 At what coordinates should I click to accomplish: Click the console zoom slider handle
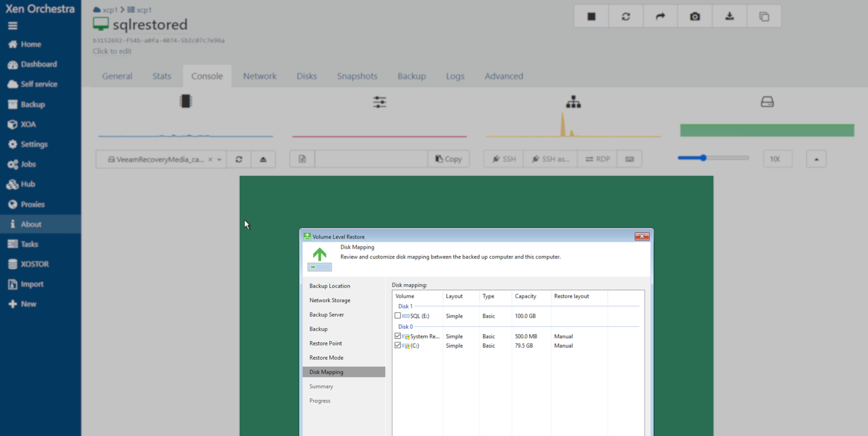(703, 158)
